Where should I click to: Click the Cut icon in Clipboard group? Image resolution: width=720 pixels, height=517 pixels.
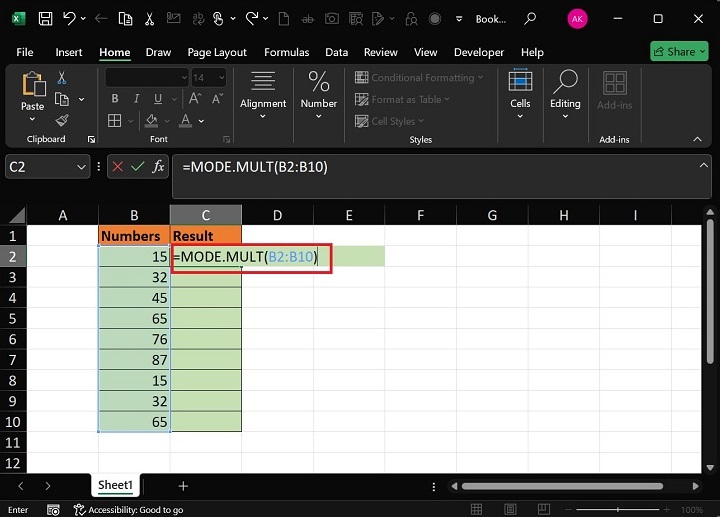62,78
